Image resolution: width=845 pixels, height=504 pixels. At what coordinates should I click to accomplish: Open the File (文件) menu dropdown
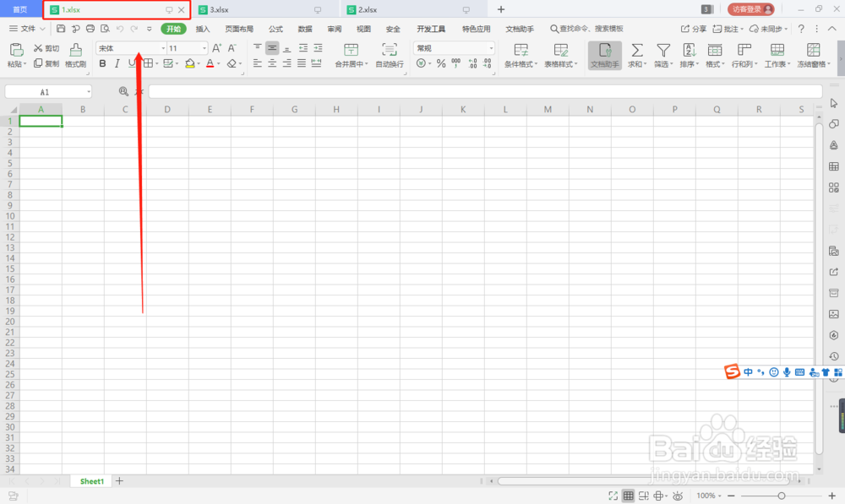coord(28,29)
